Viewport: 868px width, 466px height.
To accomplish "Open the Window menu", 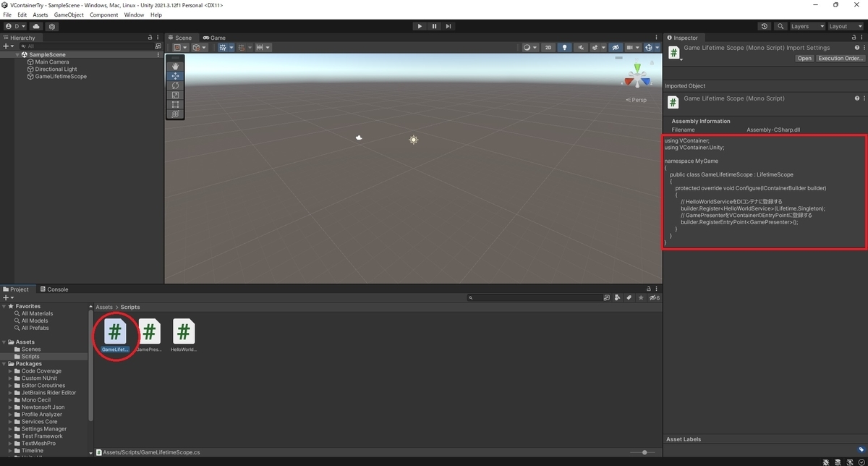I will point(134,14).
